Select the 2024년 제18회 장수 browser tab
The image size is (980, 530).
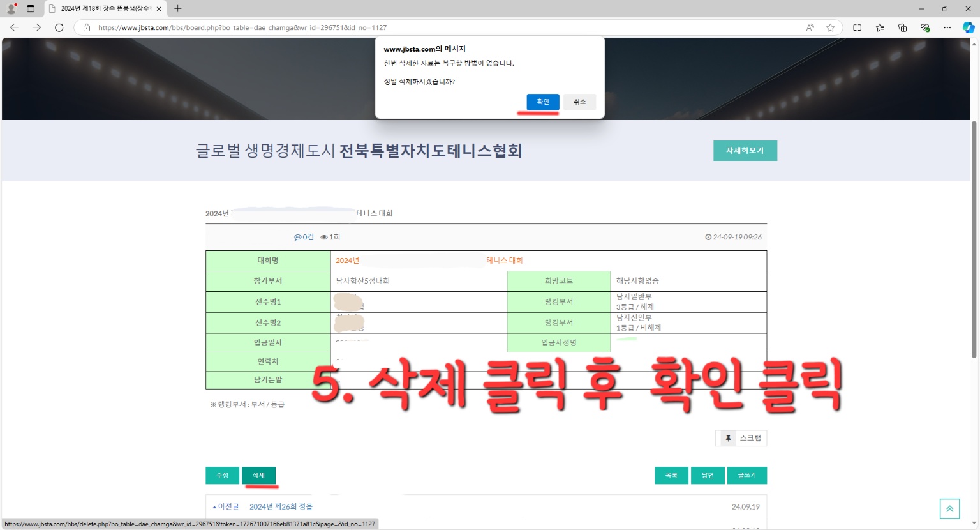click(x=106, y=9)
